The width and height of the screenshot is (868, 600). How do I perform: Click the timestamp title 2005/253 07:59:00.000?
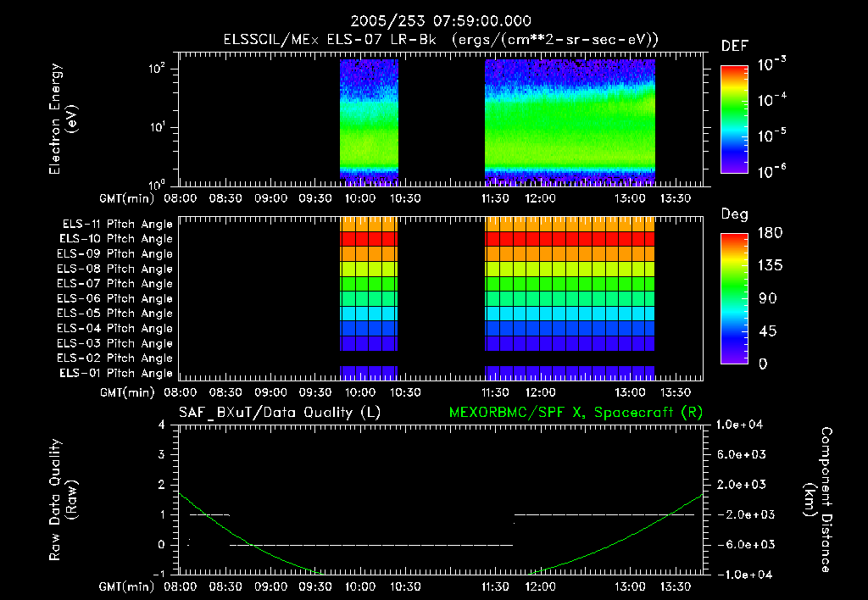(441, 21)
